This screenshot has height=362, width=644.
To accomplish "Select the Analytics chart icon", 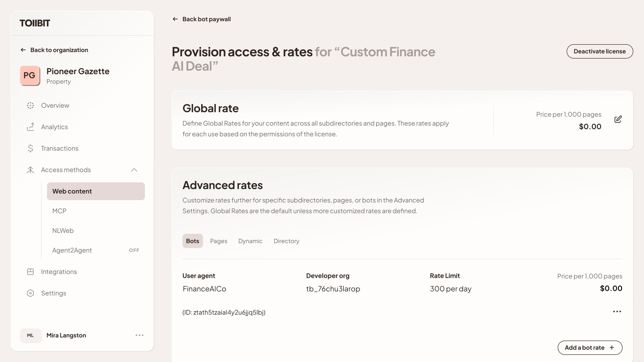I will coord(30,127).
